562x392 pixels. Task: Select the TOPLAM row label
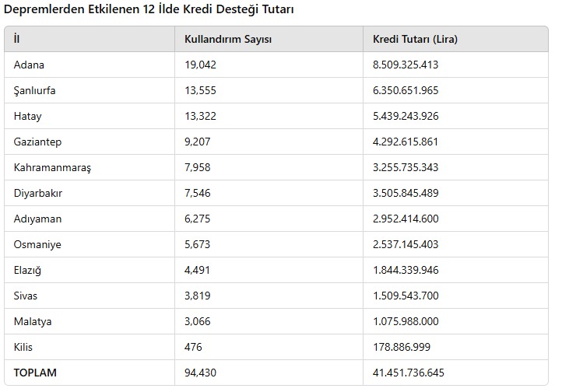click(x=35, y=373)
